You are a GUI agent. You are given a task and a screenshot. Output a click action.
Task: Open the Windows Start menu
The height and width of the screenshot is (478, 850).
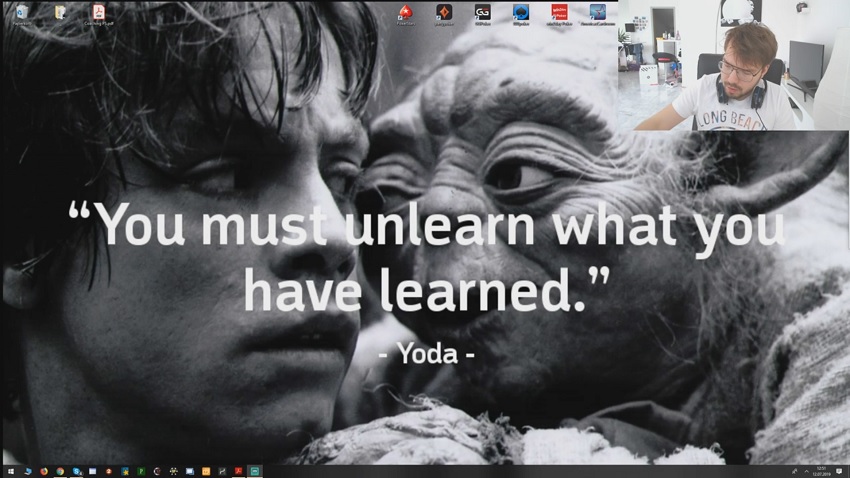pos(11,471)
